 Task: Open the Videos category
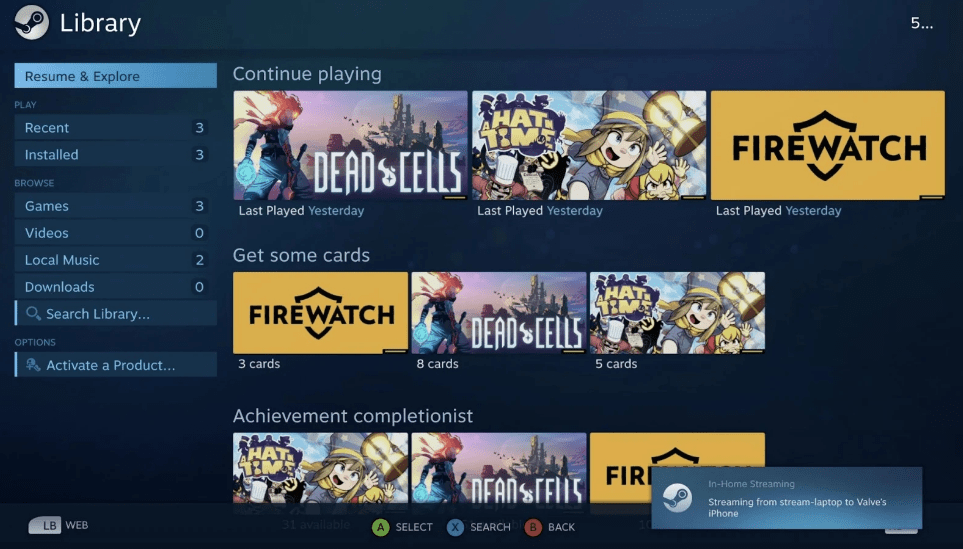(x=115, y=233)
